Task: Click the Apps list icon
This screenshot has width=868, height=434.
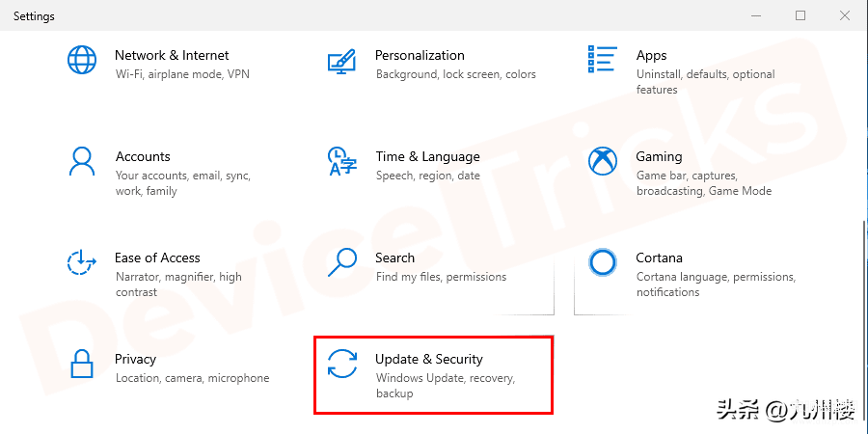Action: click(x=603, y=59)
